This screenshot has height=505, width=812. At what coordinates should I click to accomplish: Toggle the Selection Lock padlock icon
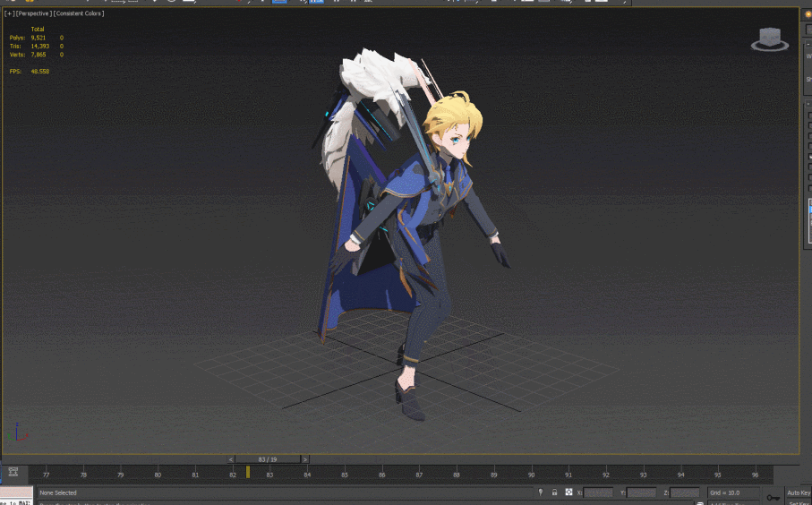click(555, 492)
